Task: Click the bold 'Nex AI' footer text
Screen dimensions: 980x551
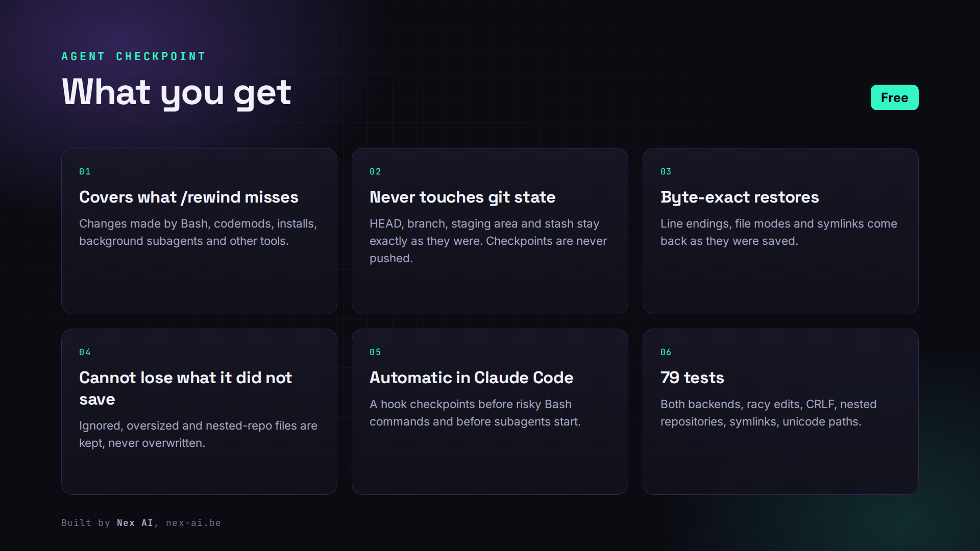Action: click(x=135, y=523)
